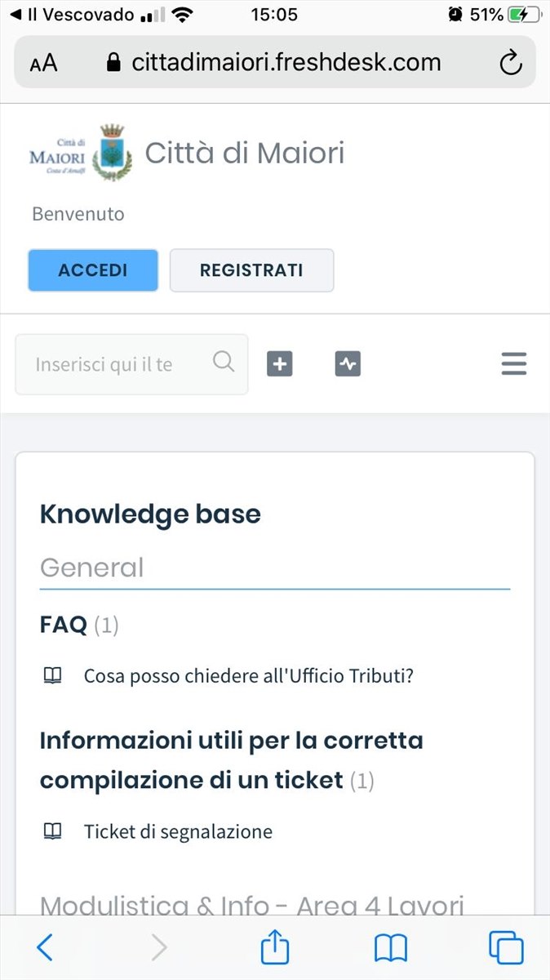The image size is (550, 980).
Task: Tap the search magnifier icon
Action: coord(224,361)
